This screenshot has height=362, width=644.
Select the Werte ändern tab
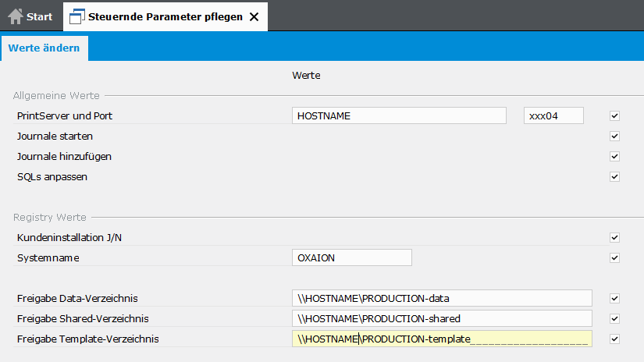click(x=44, y=48)
